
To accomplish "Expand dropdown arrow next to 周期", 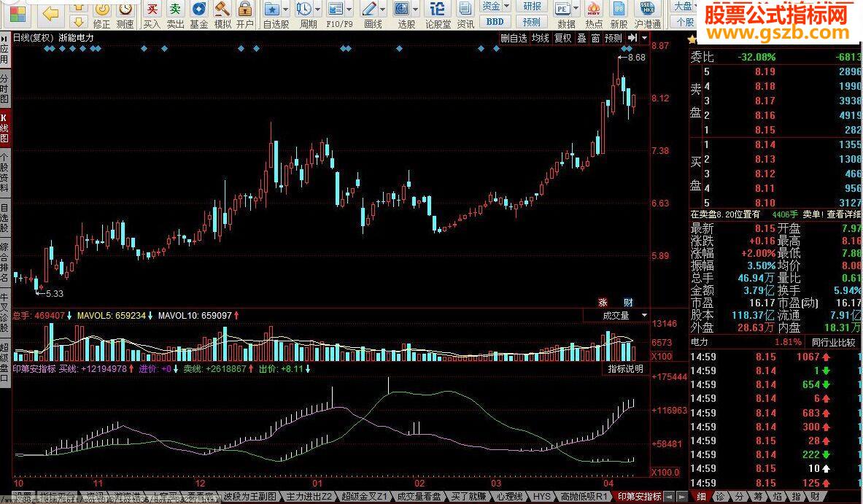I will (317, 9).
